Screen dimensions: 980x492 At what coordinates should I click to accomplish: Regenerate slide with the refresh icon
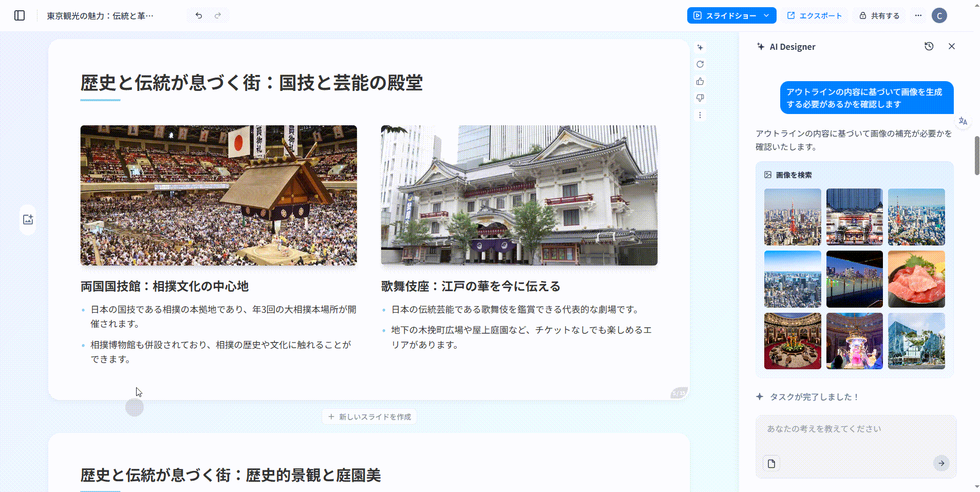(700, 64)
